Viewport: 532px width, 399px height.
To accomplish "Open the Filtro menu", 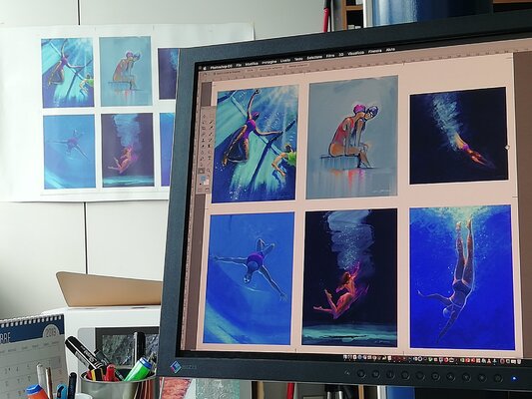I will tap(330, 56).
